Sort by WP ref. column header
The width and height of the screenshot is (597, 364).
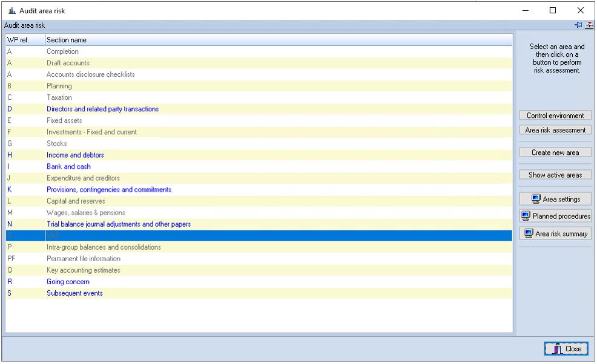(x=25, y=40)
